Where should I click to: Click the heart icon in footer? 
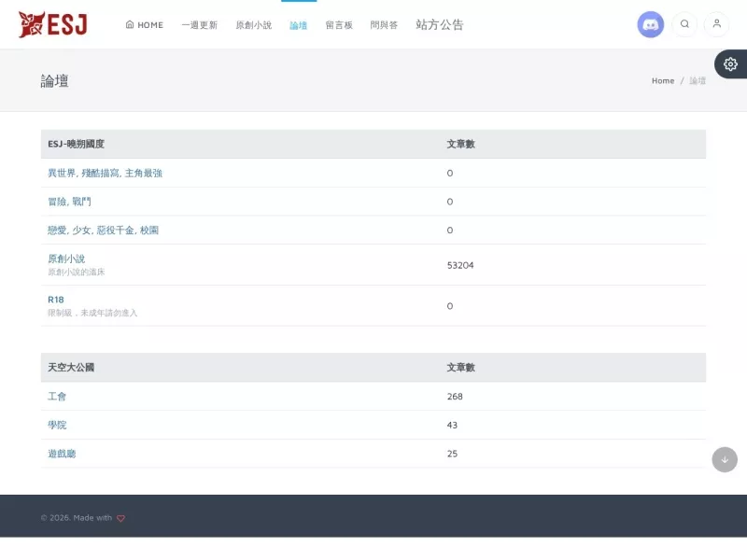tap(121, 518)
